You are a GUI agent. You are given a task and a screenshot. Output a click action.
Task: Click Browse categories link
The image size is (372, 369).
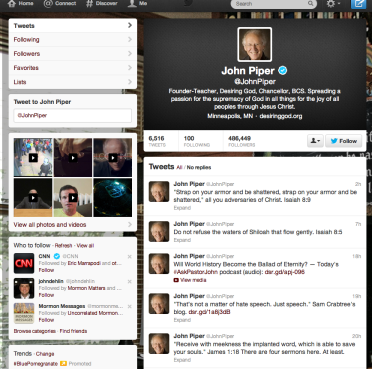35,331
